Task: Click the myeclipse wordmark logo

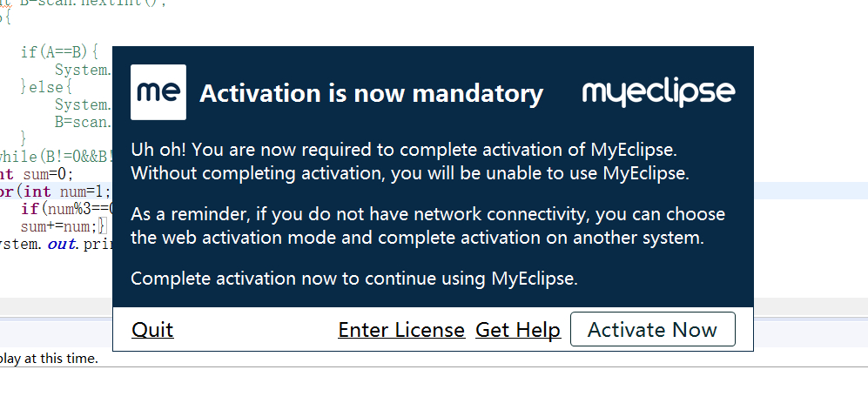Action: (658, 91)
